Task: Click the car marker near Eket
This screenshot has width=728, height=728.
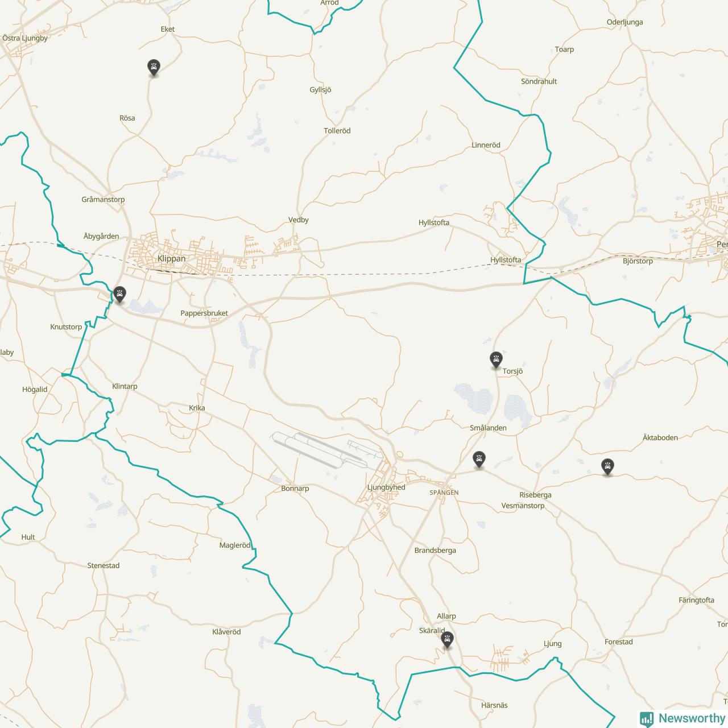Action: click(154, 68)
